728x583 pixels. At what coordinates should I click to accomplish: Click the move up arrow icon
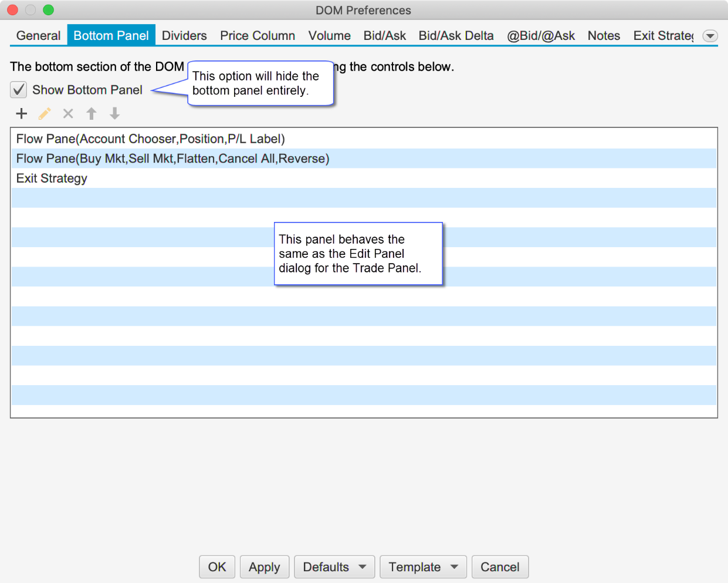(92, 113)
